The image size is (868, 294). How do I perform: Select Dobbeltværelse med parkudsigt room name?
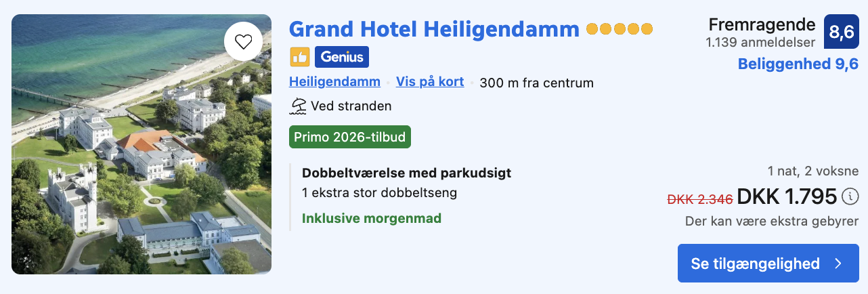(406, 173)
